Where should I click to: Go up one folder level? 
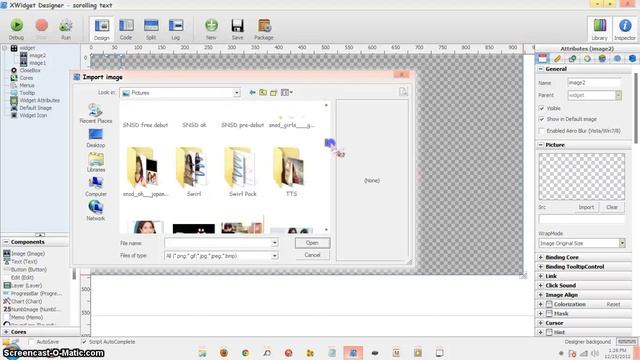click(263, 93)
